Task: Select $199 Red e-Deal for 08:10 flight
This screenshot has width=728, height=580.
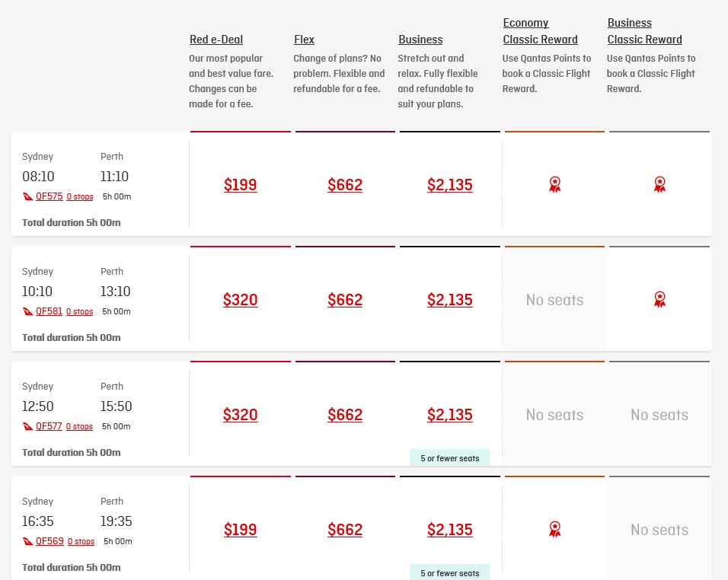Action: tap(240, 185)
